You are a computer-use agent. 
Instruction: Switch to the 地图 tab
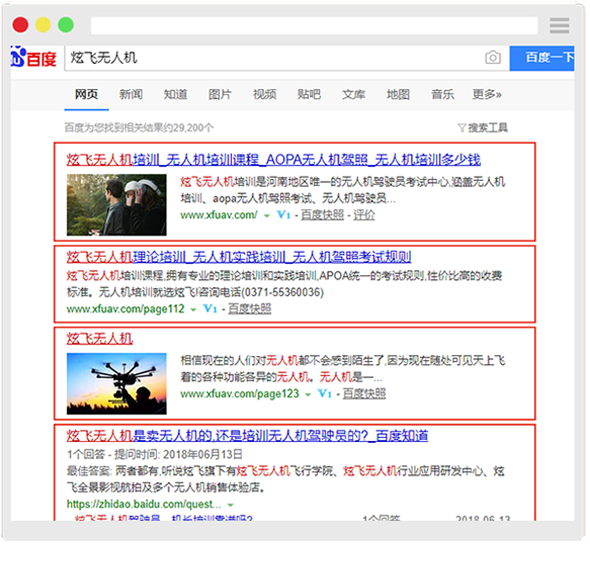point(398,94)
